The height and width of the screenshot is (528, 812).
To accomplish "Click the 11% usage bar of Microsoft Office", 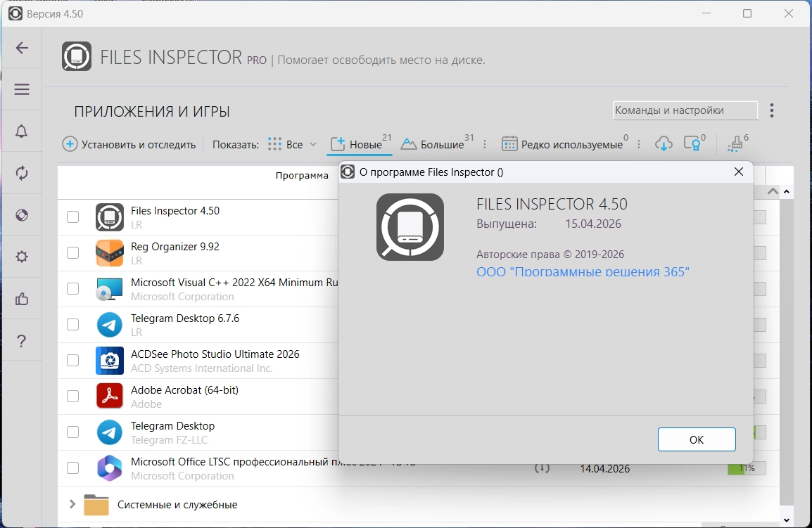I will [747, 468].
